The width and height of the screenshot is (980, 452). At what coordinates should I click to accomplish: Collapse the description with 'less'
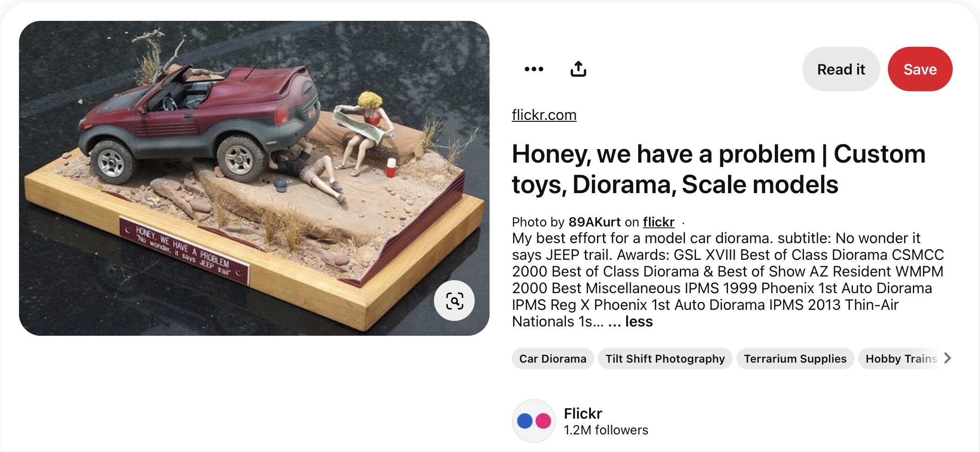click(x=639, y=321)
